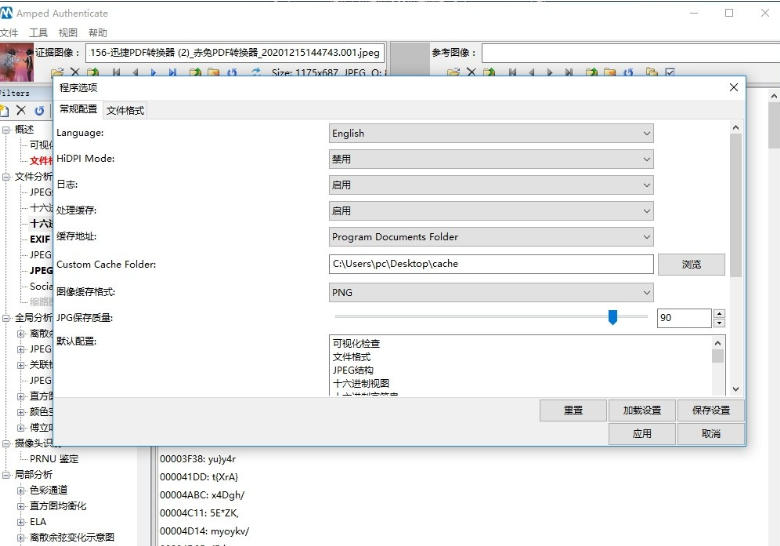The height and width of the screenshot is (546, 780).
Task: Open the 缓存地址 dropdown
Action: [x=492, y=237]
